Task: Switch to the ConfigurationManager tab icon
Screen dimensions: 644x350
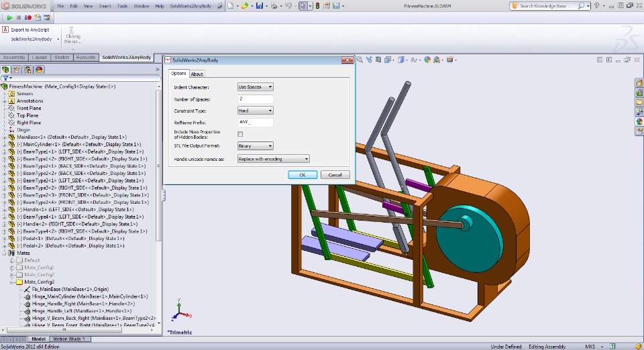Action: click(28, 69)
